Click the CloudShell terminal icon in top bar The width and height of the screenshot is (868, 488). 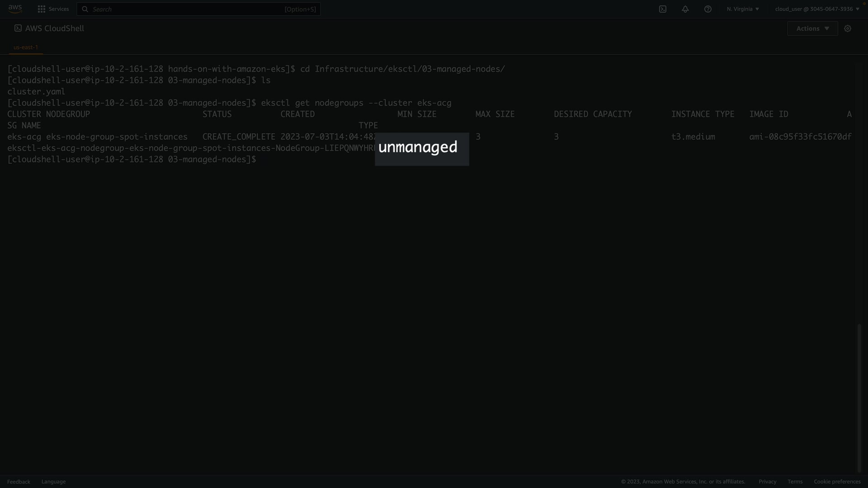663,9
